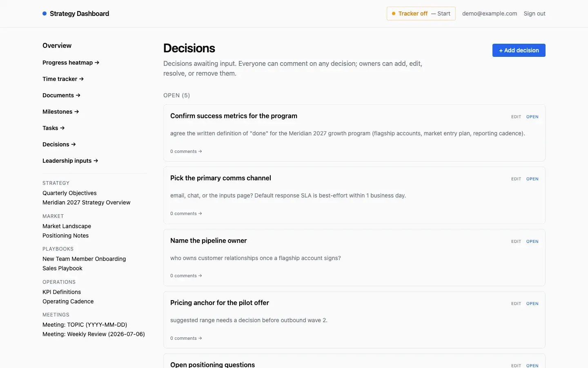Click OPEN status on primary comms channel
The height and width of the screenshot is (368, 588).
tap(532, 179)
